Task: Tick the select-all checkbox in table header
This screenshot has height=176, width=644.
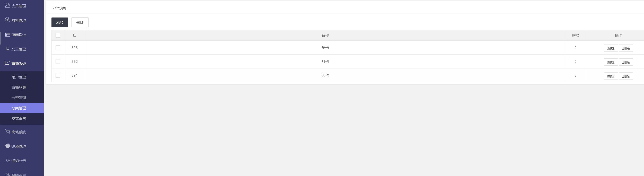Action: (58, 35)
